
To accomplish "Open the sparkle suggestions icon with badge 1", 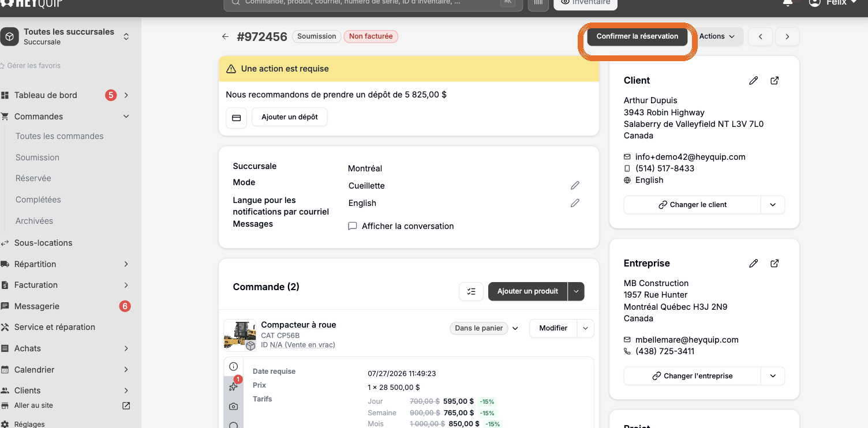I will [234, 386].
